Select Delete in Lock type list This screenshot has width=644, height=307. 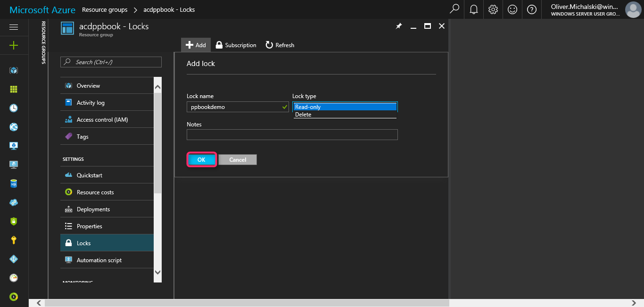(345, 115)
